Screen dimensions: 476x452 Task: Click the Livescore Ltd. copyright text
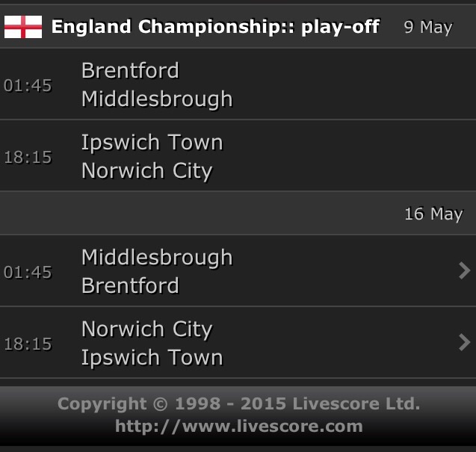pyautogui.click(x=238, y=404)
